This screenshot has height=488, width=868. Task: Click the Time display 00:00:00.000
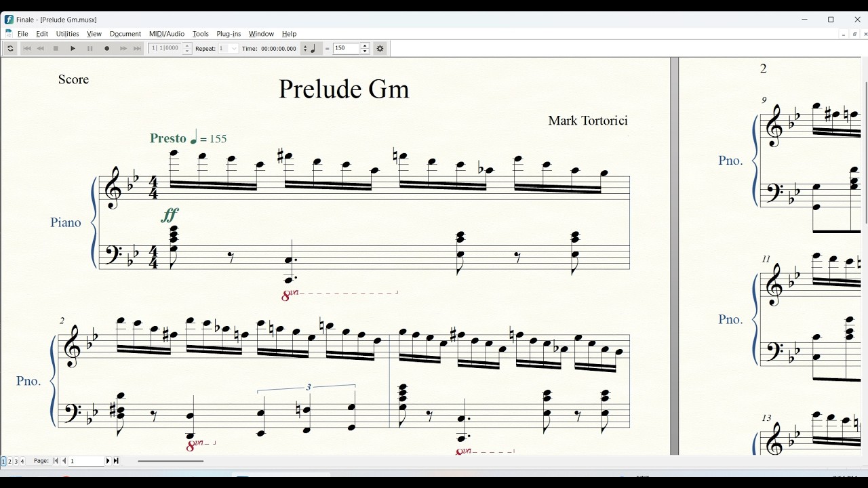279,49
